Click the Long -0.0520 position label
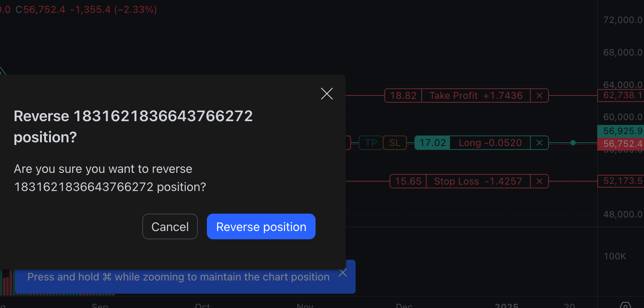 pos(490,143)
